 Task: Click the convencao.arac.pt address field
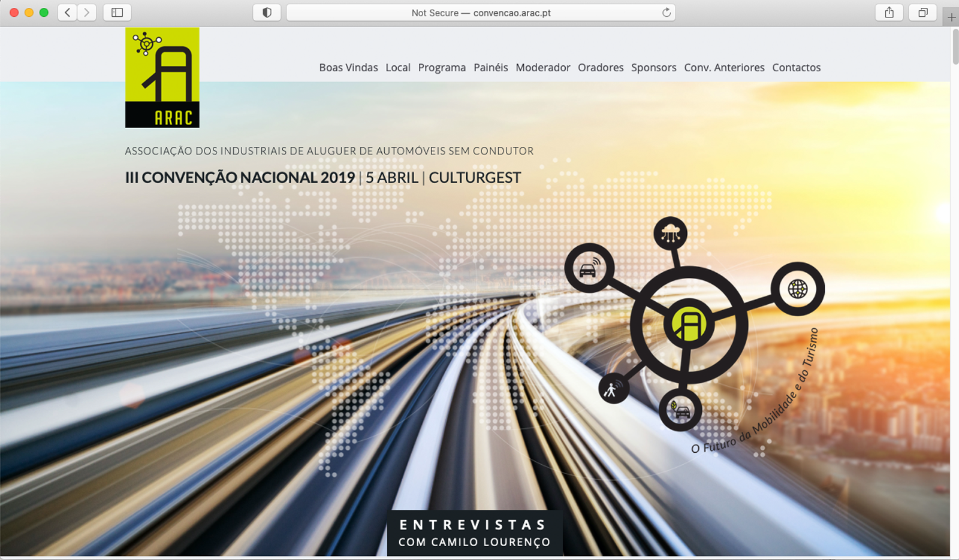(x=481, y=13)
